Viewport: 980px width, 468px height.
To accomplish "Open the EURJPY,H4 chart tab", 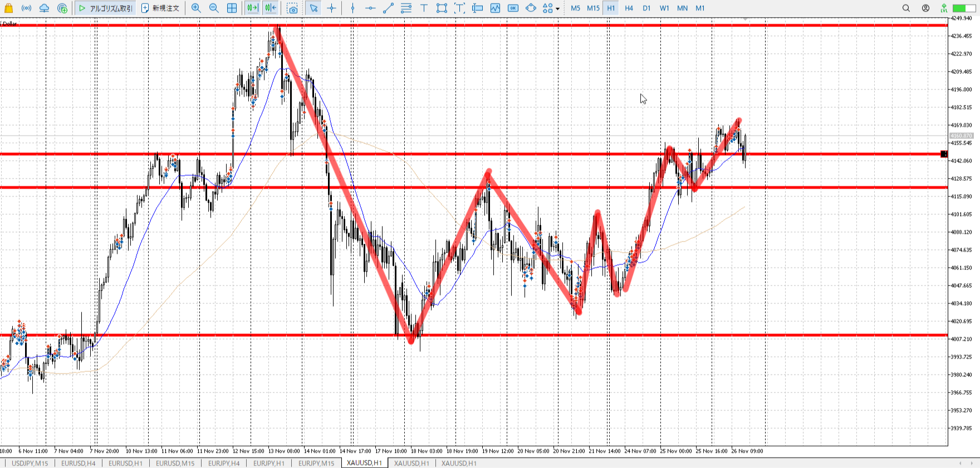I will pos(224,463).
